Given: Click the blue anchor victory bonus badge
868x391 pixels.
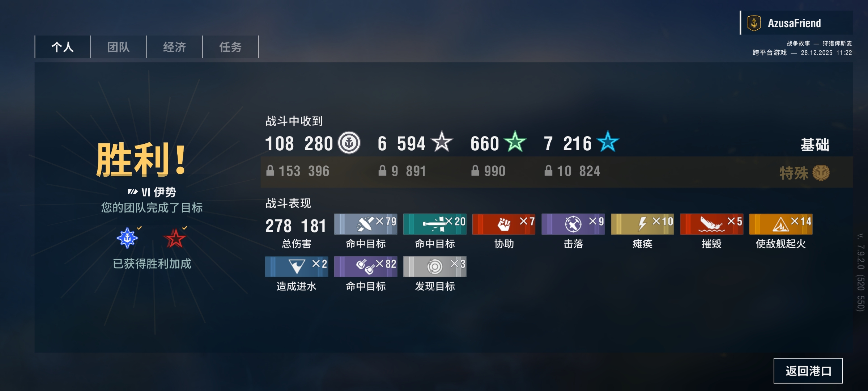Looking at the screenshot, I should 127,238.
